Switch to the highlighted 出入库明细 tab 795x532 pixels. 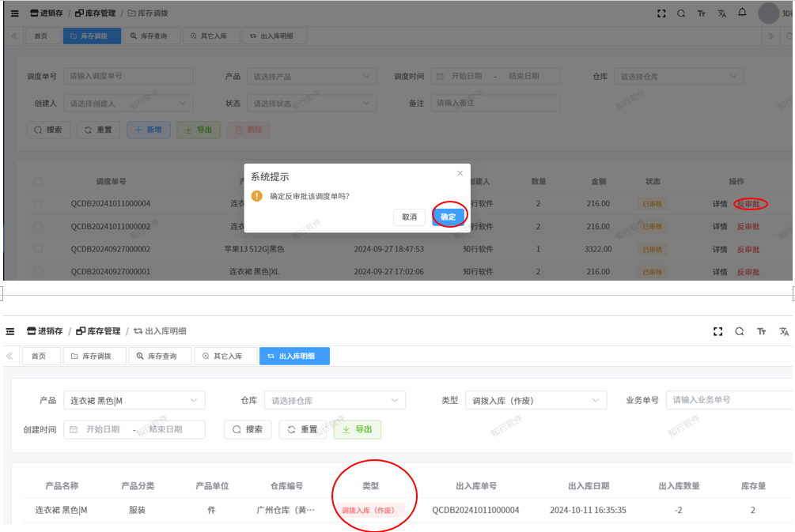(x=294, y=357)
